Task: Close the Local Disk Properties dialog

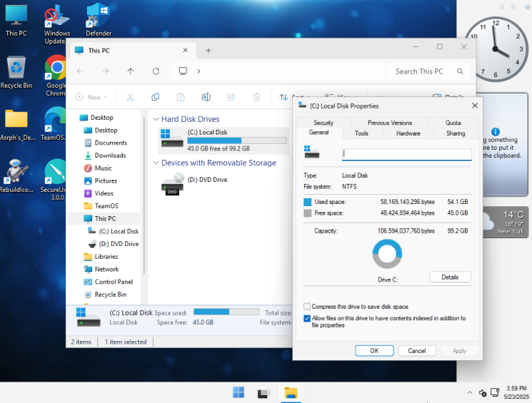Action: point(475,106)
